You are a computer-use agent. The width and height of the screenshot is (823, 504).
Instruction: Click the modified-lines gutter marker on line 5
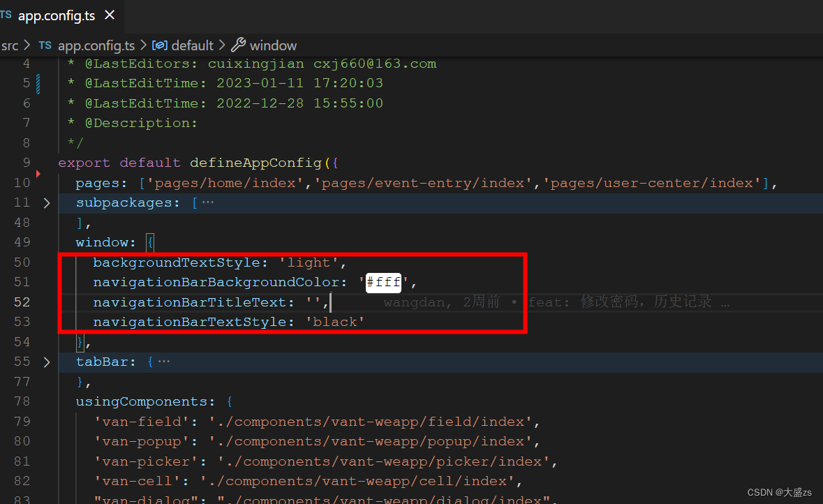click(x=38, y=84)
